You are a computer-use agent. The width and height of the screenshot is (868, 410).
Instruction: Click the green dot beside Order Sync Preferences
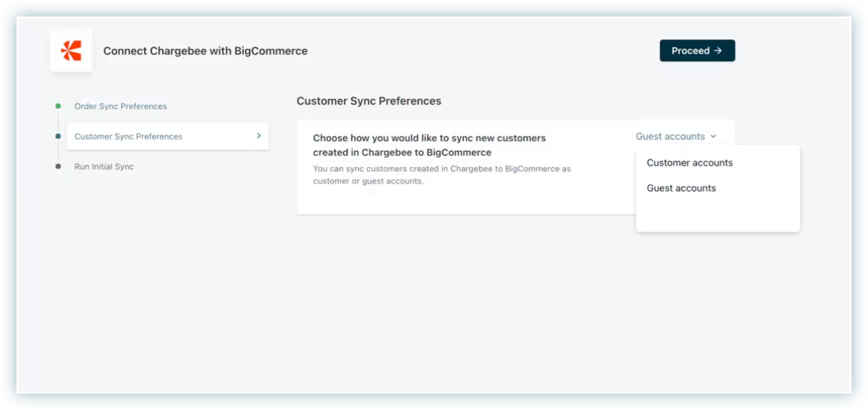pyautogui.click(x=58, y=106)
